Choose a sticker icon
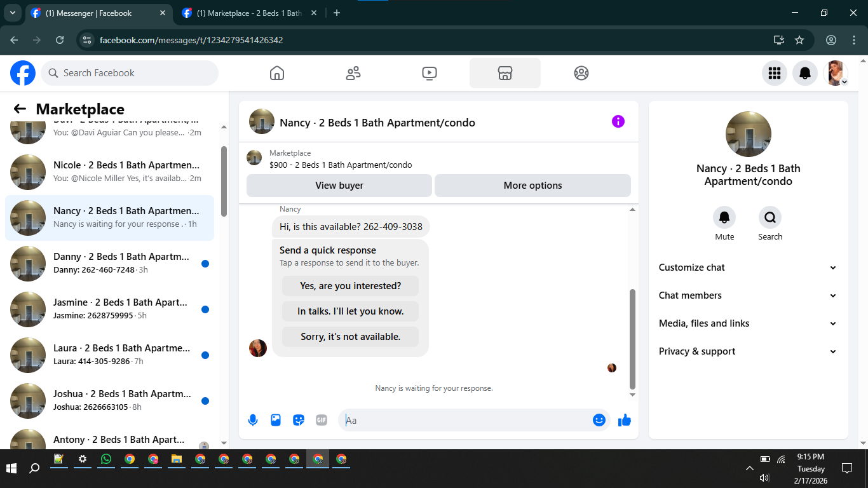This screenshot has height=488, width=868. (299, 420)
